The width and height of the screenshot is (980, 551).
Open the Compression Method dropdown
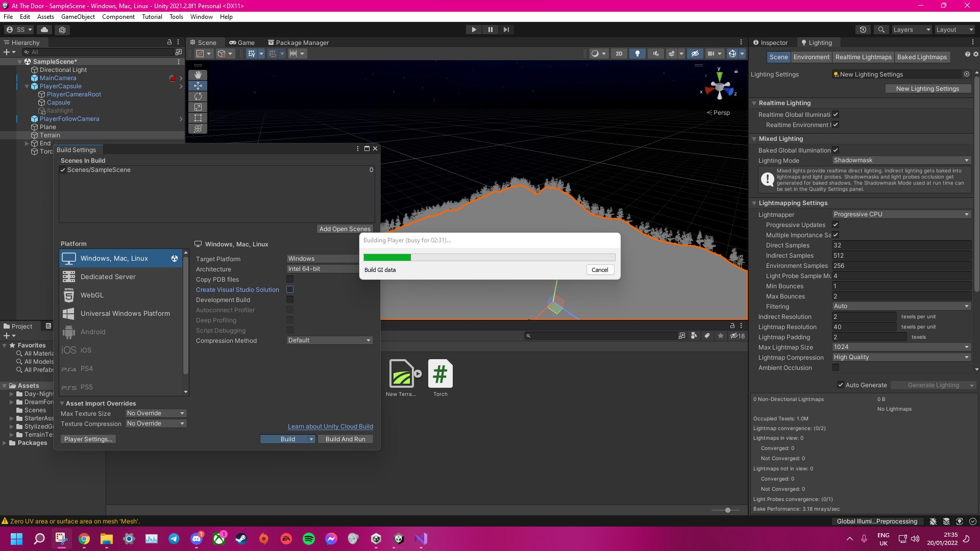[329, 340]
